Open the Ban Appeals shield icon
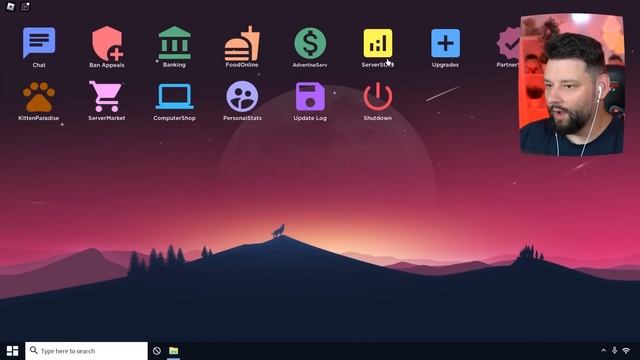640x360 pixels. point(107,43)
